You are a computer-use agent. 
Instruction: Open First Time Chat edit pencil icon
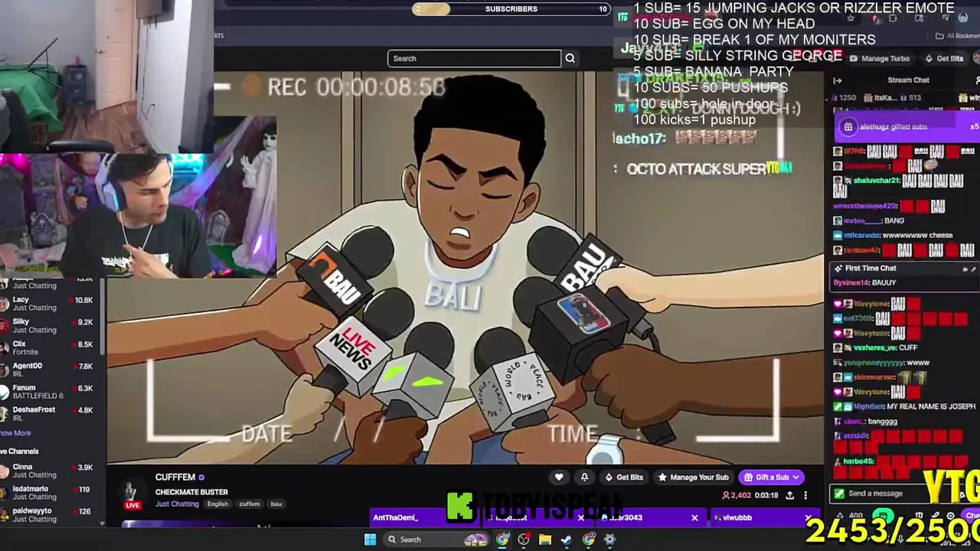973,269
